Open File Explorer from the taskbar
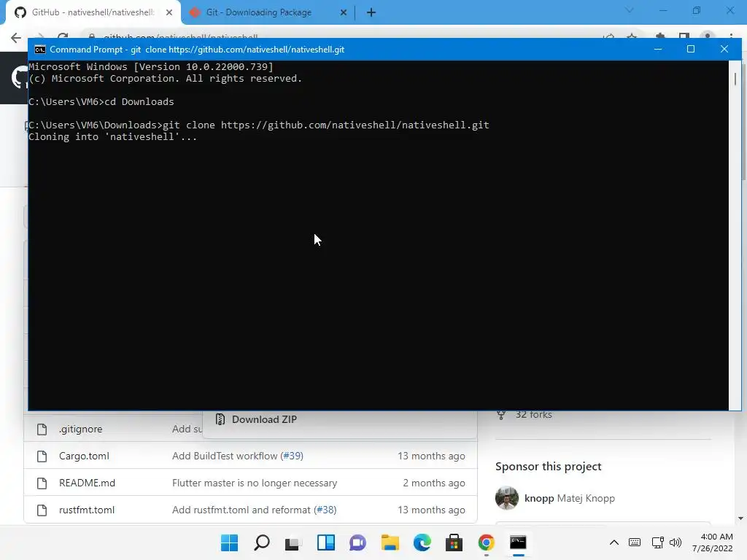 tap(390, 542)
